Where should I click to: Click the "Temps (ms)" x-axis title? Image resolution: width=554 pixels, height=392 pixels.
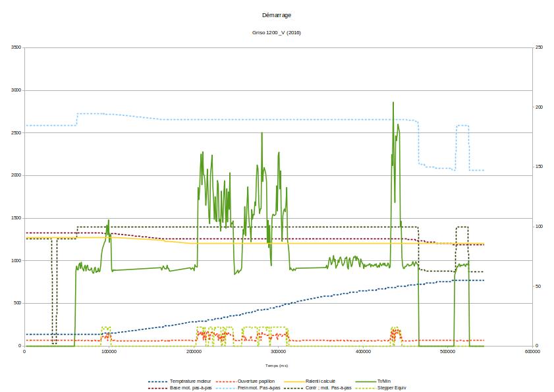[x=277, y=366]
